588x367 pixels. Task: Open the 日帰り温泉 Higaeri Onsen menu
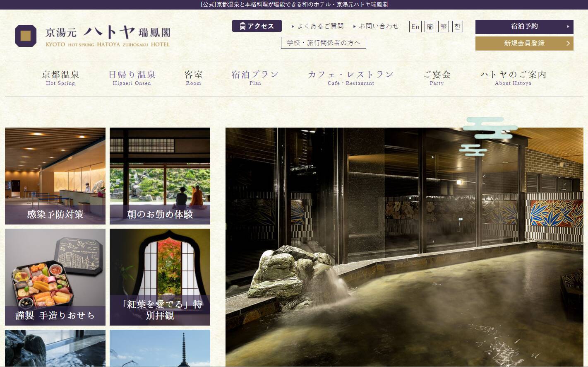coord(132,77)
